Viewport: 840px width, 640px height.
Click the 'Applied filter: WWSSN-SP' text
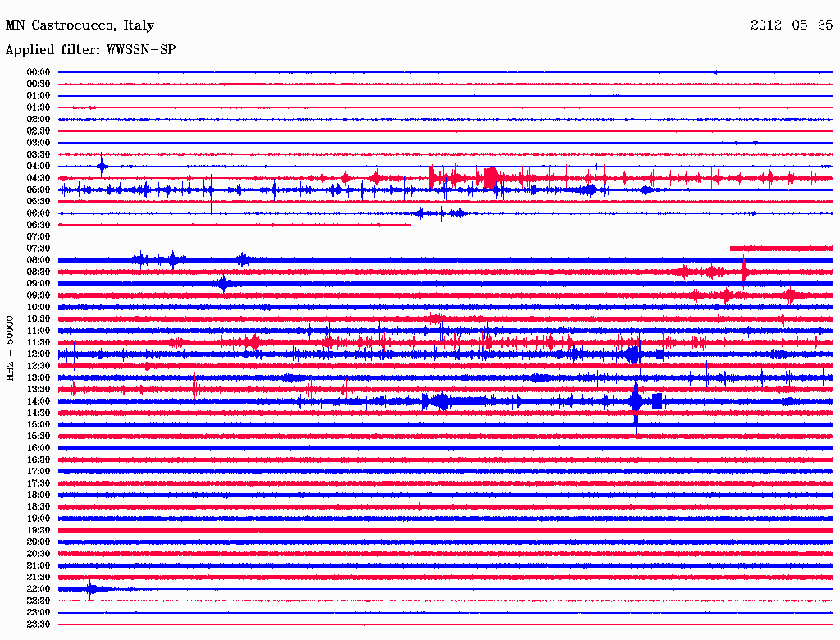(90, 50)
